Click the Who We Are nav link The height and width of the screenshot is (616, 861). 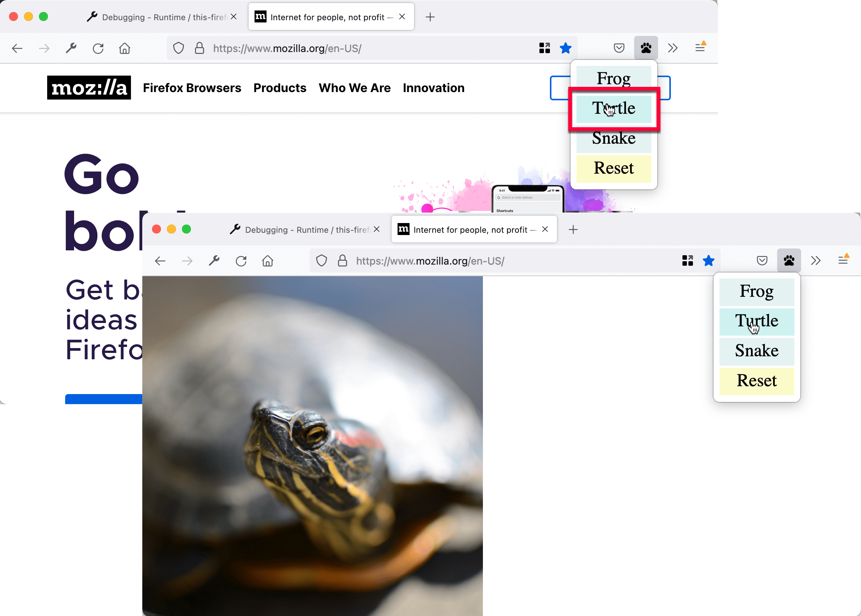pos(353,87)
